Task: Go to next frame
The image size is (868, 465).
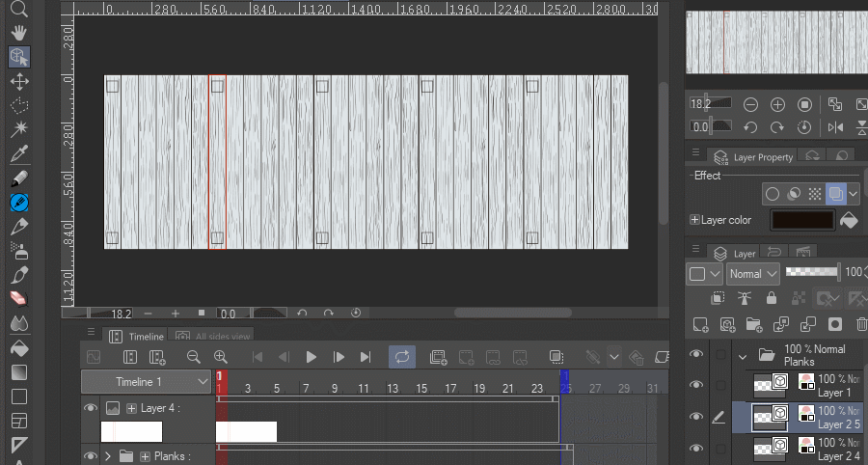Action: click(339, 357)
